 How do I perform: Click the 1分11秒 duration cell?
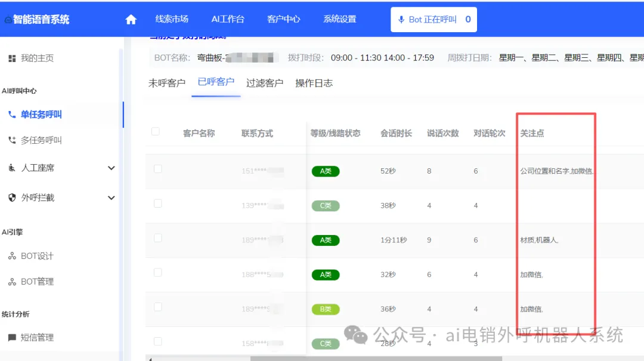394,240
